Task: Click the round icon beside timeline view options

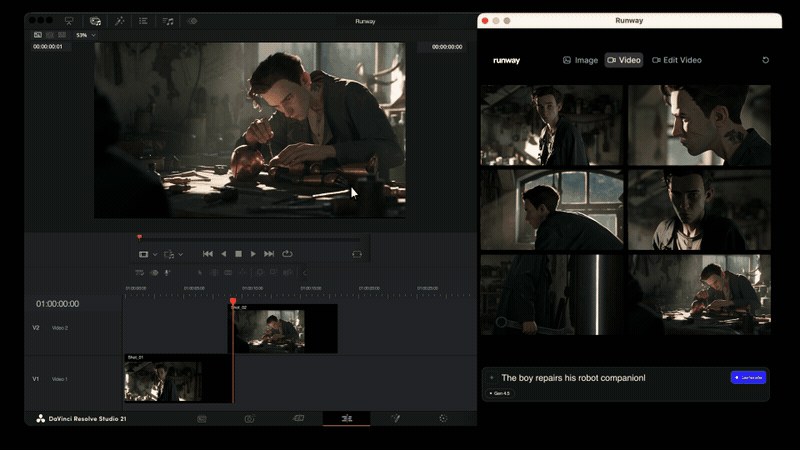Action: [x=154, y=273]
